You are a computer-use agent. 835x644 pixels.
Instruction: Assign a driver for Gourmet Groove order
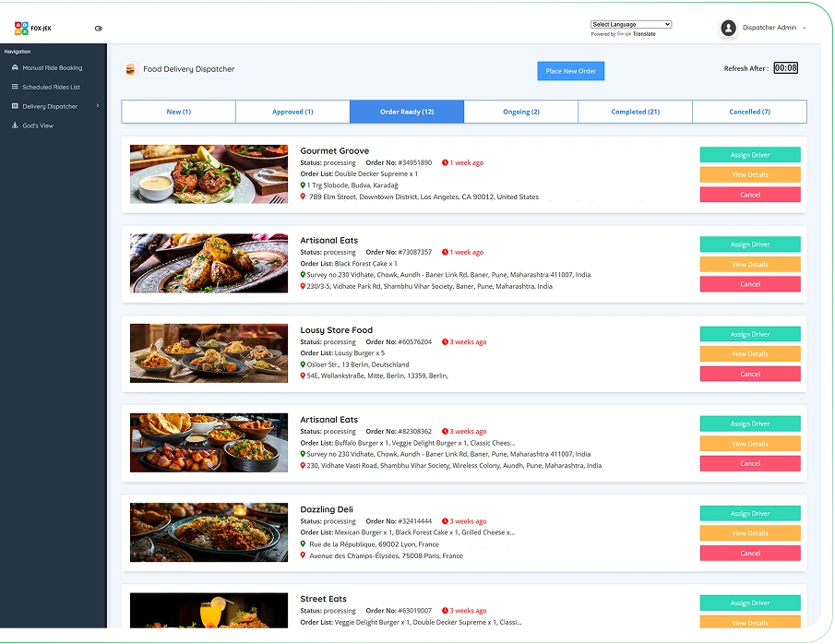[749, 155]
